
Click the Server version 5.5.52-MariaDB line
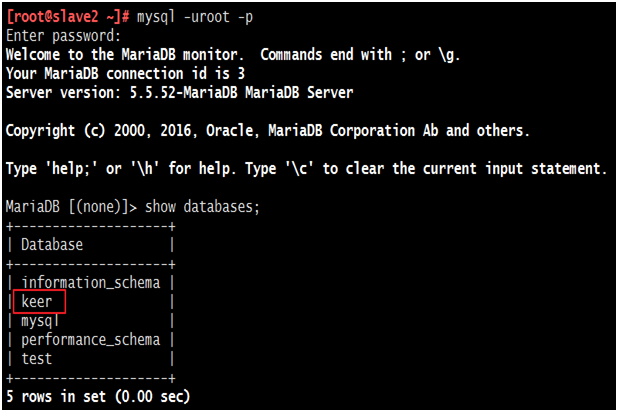click(x=178, y=92)
